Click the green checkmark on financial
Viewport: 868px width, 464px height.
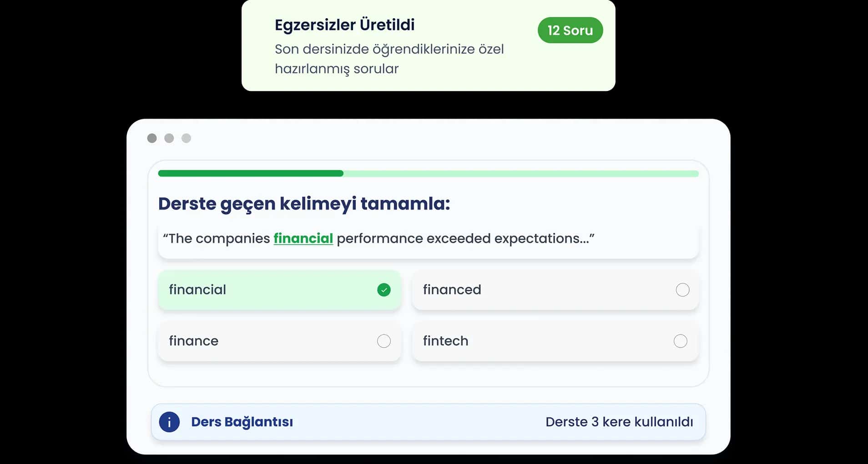click(384, 290)
